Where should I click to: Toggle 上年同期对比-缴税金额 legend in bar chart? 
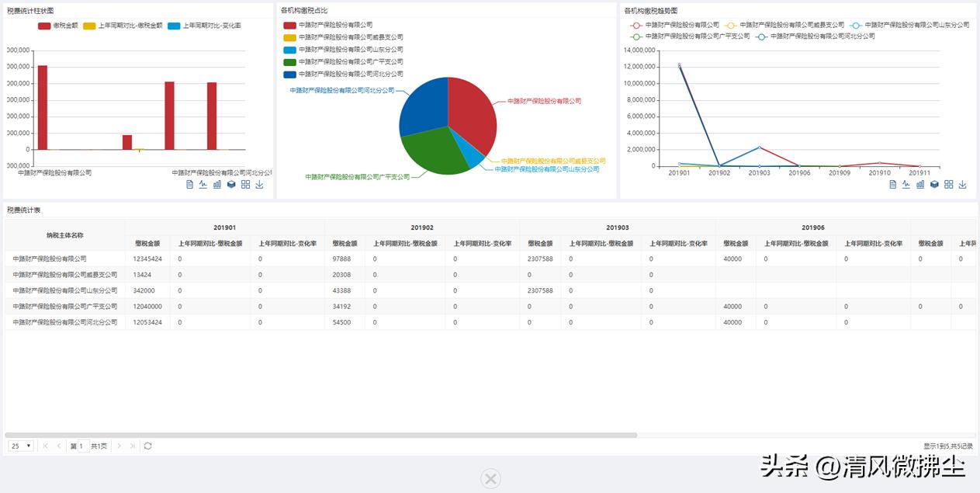click(x=122, y=26)
